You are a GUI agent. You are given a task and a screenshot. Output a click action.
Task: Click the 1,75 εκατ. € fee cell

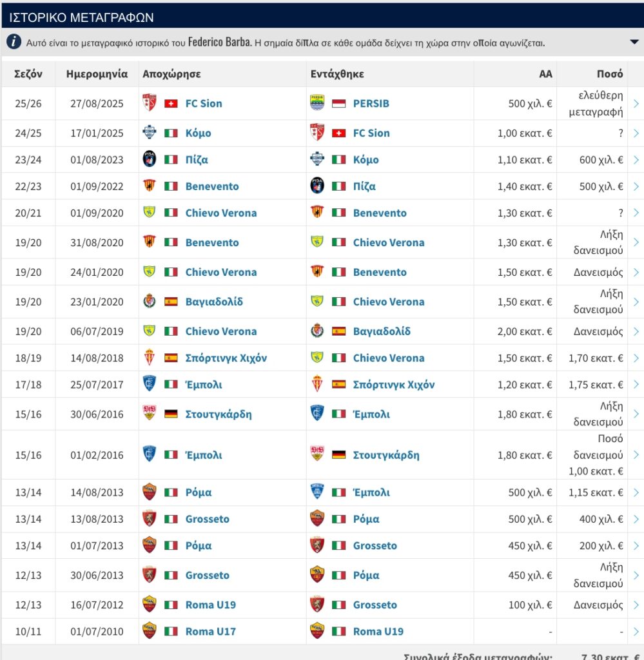(596, 385)
